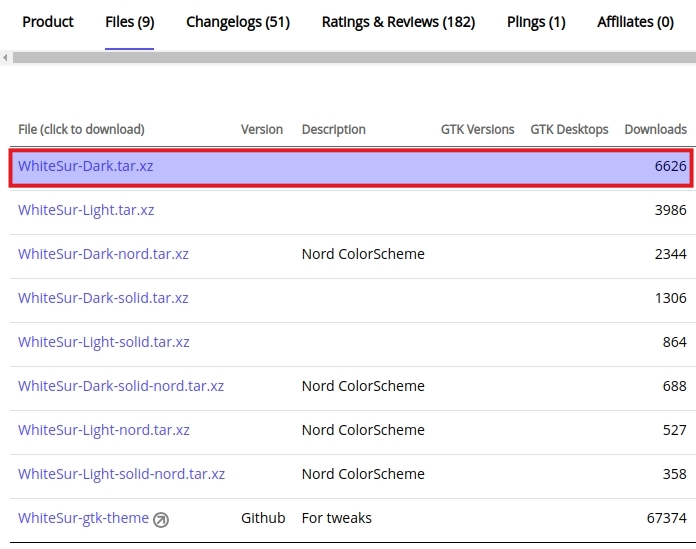
Task: Click the 67374 downloads count
Action: click(667, 518)
